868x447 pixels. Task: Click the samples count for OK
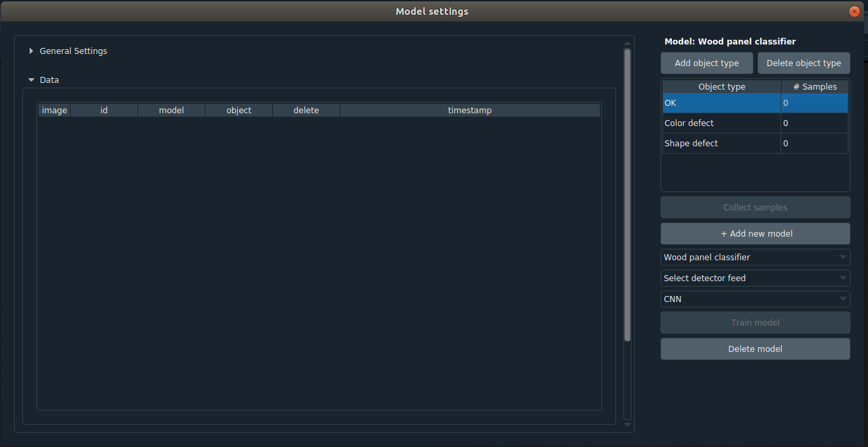(815, 103)
